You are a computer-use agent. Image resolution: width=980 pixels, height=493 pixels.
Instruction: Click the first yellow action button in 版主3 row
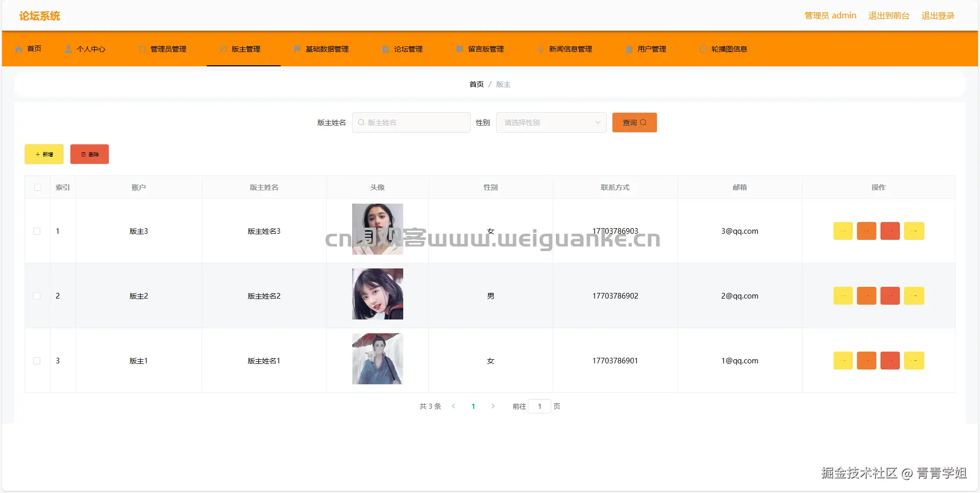click(843, 231)
